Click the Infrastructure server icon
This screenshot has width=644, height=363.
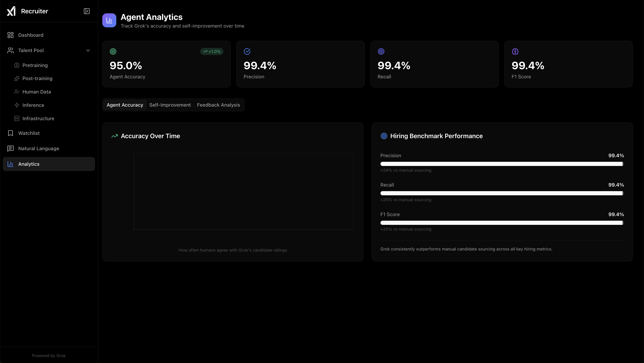[x=17, y=118]
